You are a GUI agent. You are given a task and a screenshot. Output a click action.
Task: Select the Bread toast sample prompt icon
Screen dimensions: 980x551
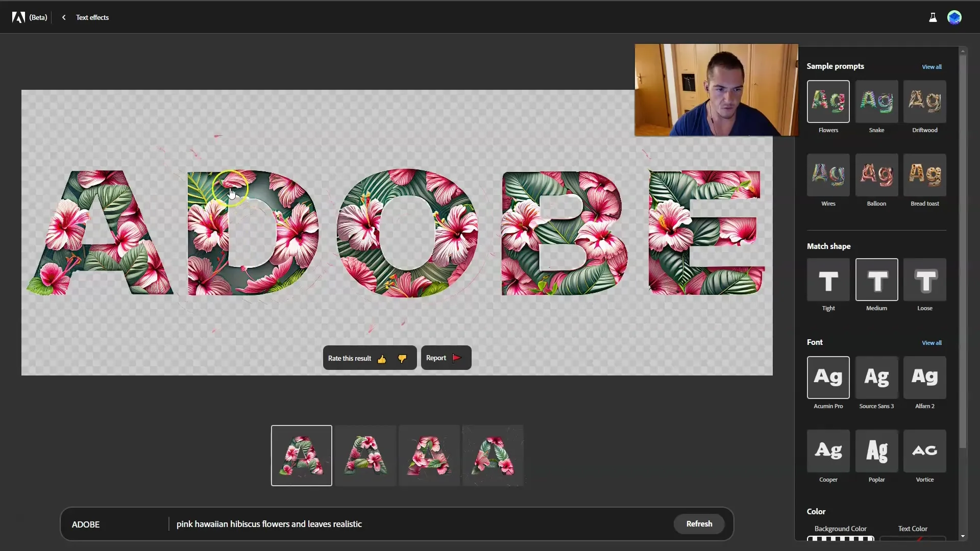925,173
